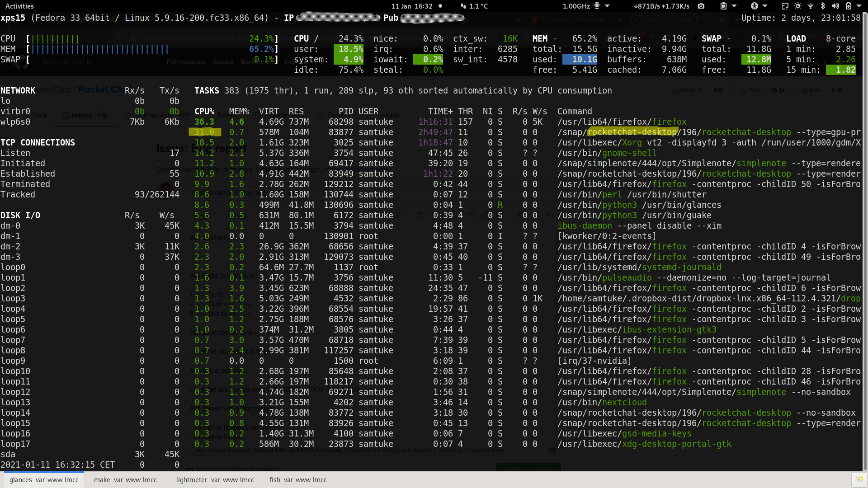The image size is (868, 488).
Task: Click the CPU% column header
Action: [x=204, y=112]
